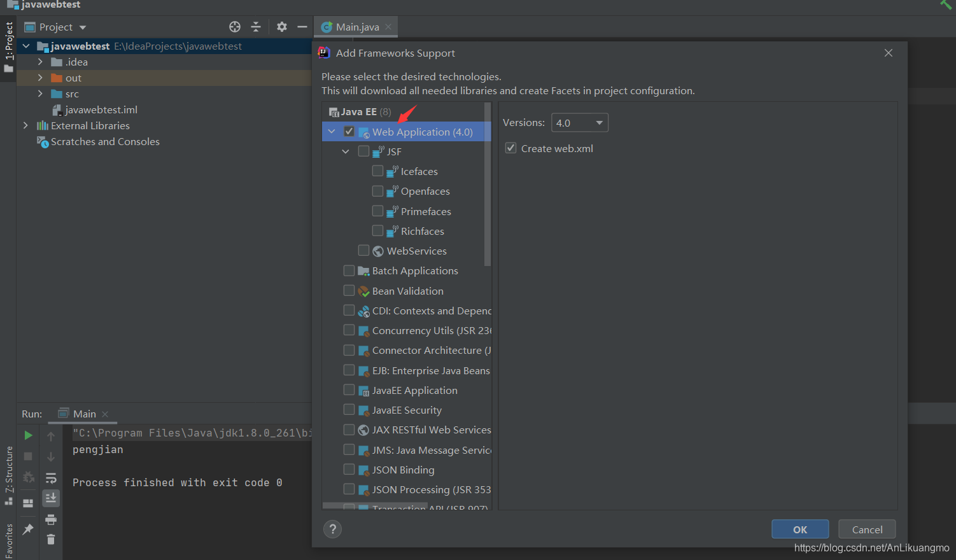Click the build hammer icon at top right
Screen dimensions: 956x560
tap(946, 4)
